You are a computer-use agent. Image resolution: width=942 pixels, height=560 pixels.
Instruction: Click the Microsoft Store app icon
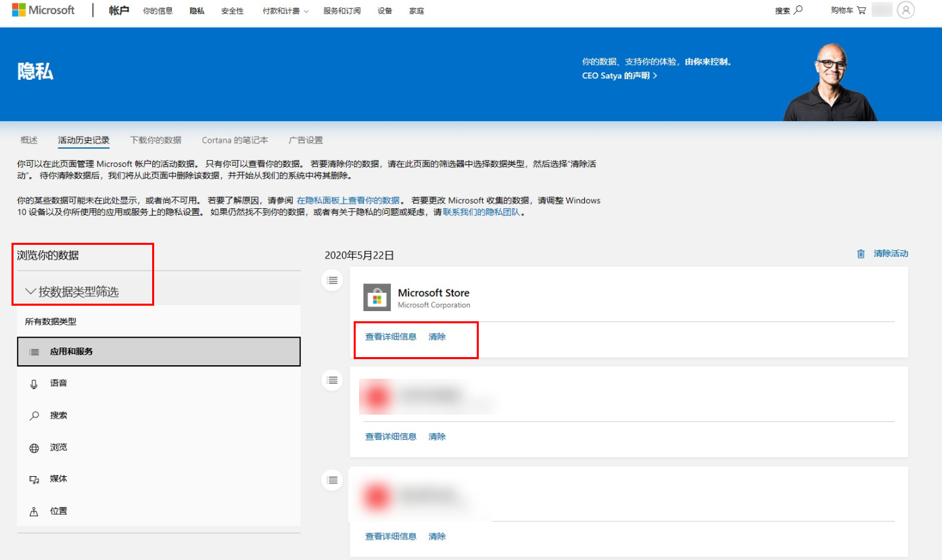point(377,298)
